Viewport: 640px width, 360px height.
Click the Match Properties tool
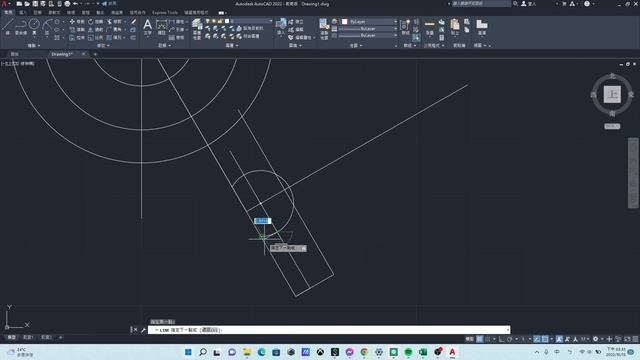[324, 29]
